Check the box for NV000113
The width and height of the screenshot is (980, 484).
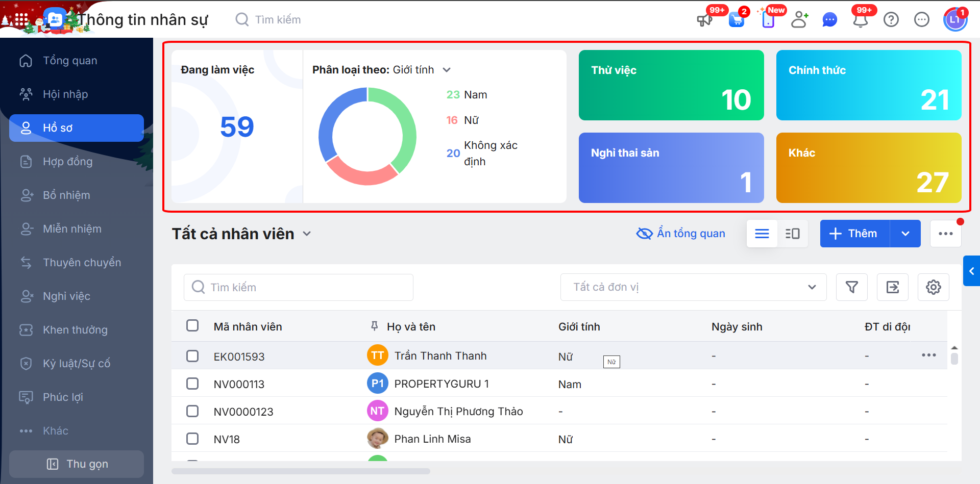pyautogui.click(x=192, y=383)
